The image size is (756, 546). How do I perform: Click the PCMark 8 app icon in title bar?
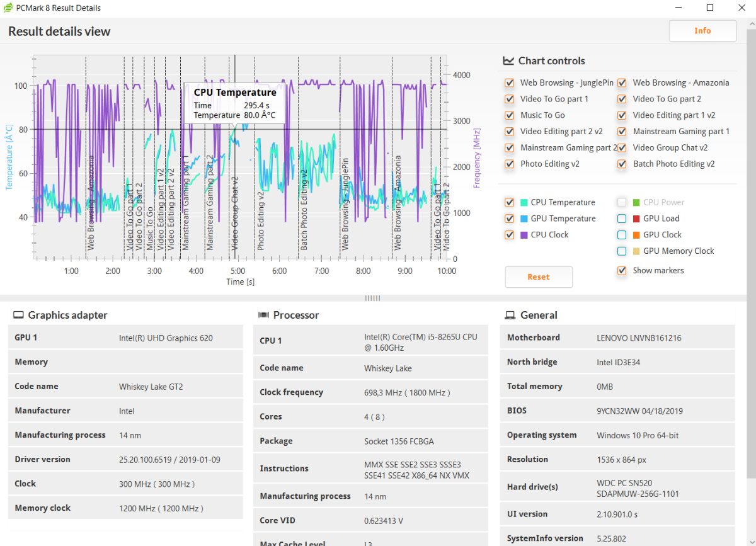8,8
